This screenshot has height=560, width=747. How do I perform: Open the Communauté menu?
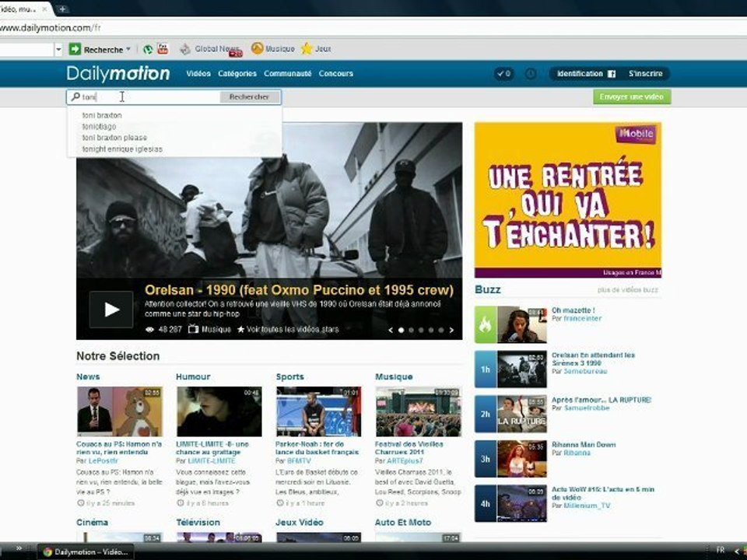coord(288,73)
